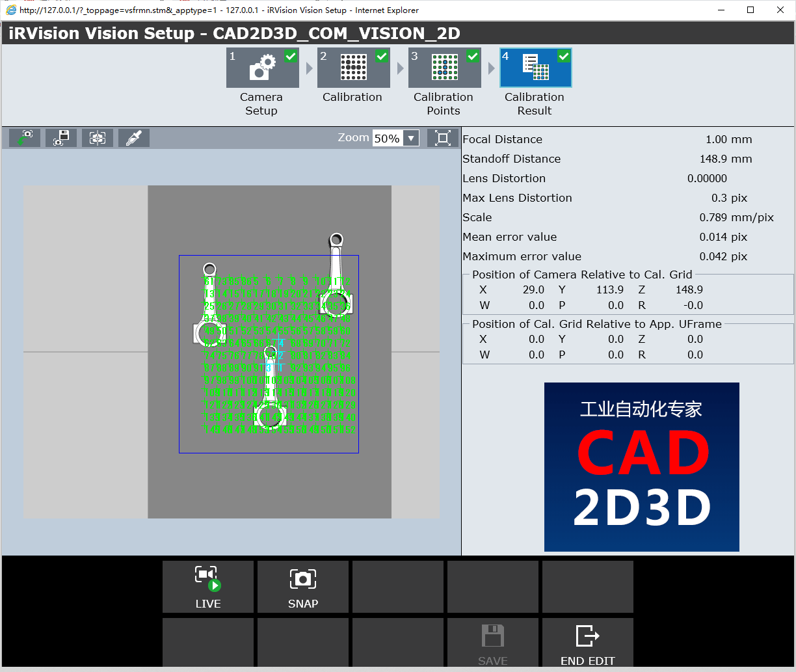Select the Mean error value 0.014 pix

coord(723,237)
